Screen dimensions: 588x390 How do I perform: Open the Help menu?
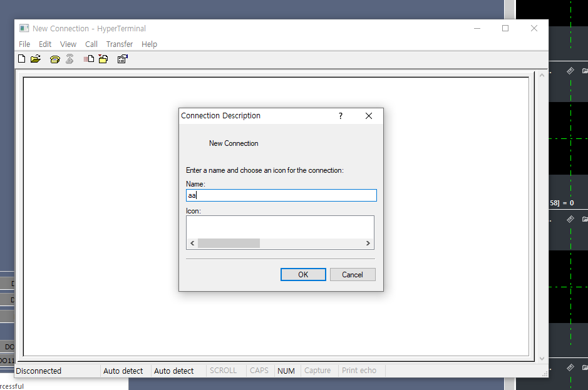click(149, 44)
